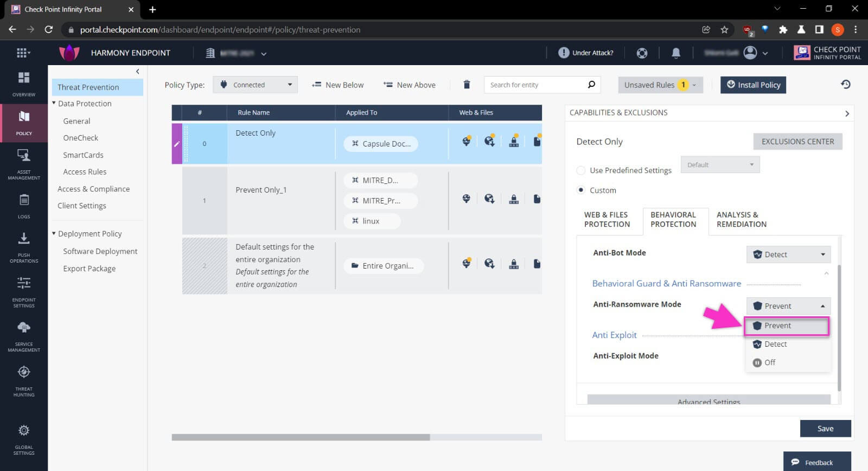Expand Capabilities & Exclusions panel arrow
868x471 pixels.
[847, 113]
